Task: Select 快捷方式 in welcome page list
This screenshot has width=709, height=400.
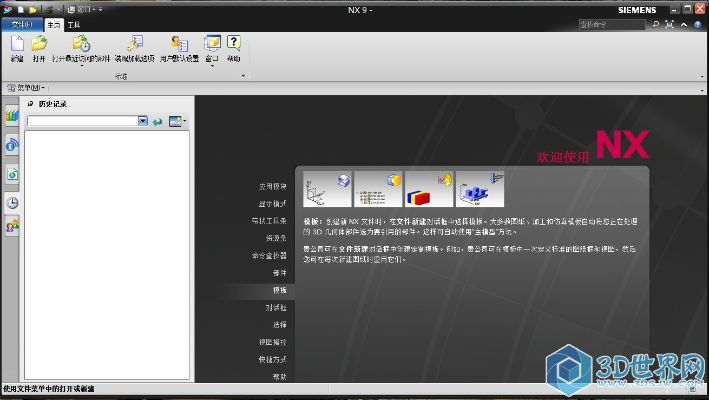Action: 273,360
